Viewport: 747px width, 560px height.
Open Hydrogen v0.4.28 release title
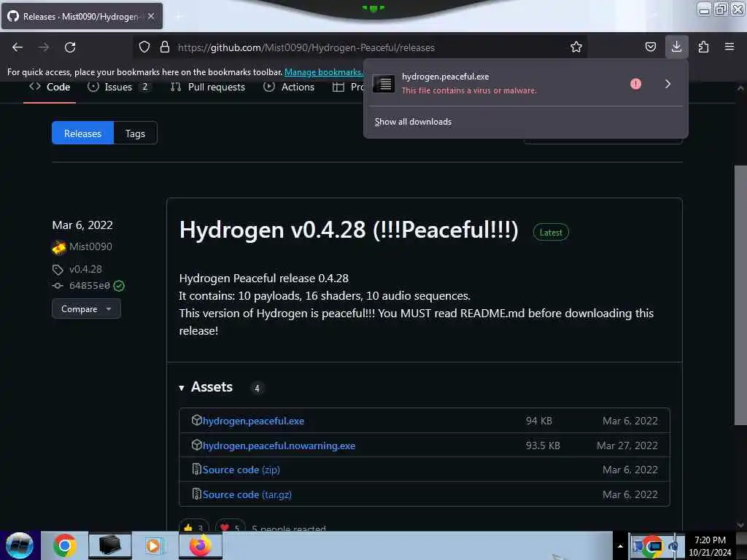(x=349, y=230)
